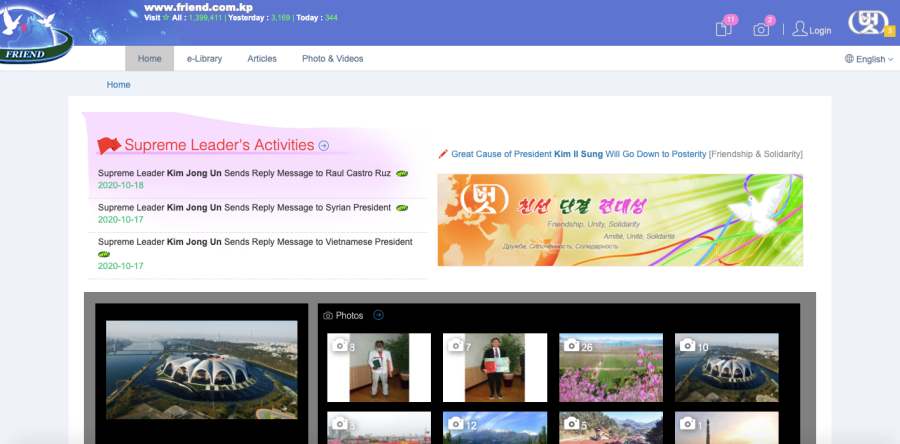Open the Articles menu item
Viewport: 900px width, 444px height.
[262, 59]
